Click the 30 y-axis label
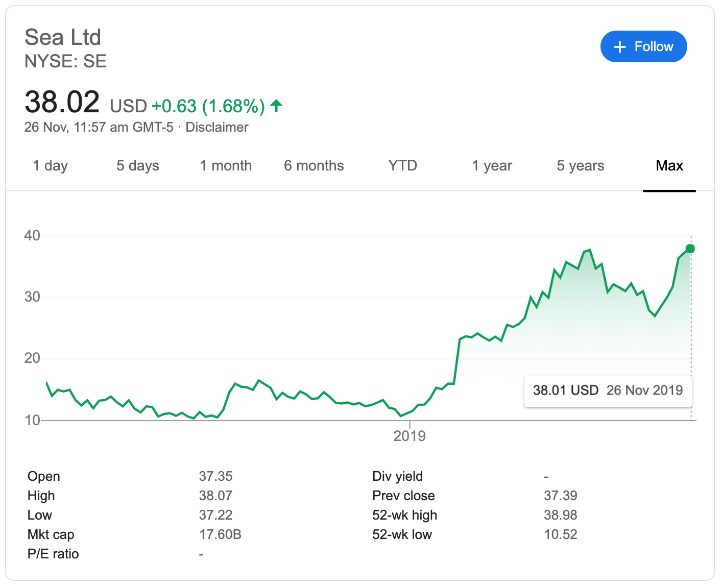The height and width of the screenshot is (588, 722). click(32, 297)
